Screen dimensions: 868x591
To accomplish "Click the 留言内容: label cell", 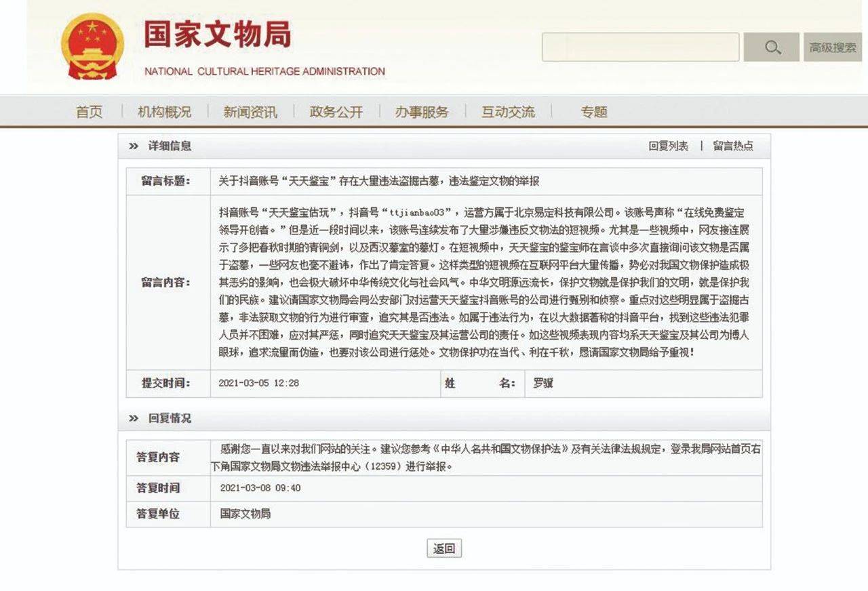I will (x=168, y=283).
